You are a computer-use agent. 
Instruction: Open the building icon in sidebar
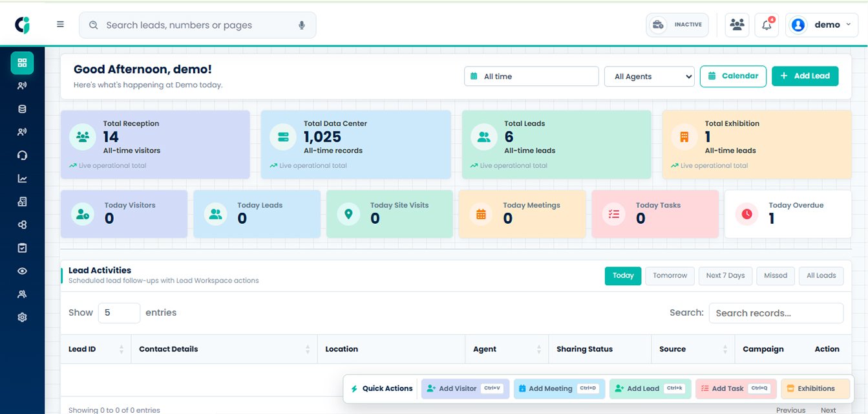click(x=22, y=202)
